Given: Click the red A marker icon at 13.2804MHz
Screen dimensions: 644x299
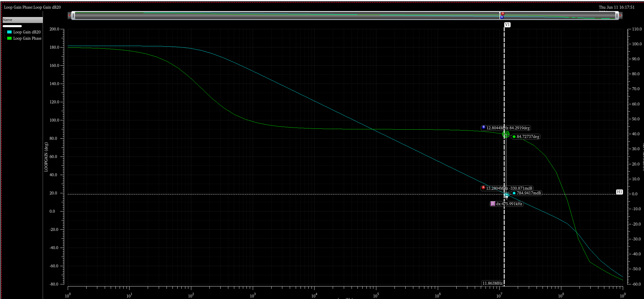Looking at the screenshot, I should tap(483, 188).
